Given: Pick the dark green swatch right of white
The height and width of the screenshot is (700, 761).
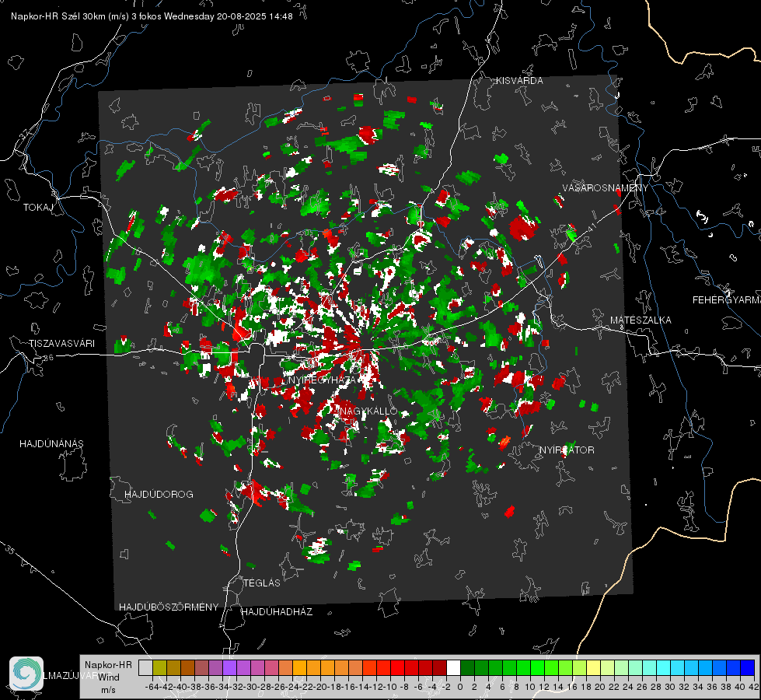Looking at the screenshot, I should pos(467,667).
